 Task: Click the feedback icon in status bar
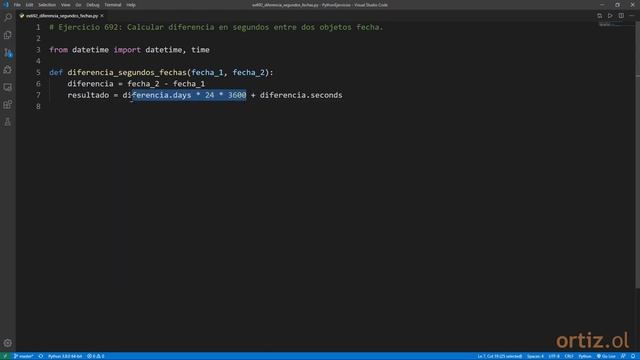click(x=623, y=356)
